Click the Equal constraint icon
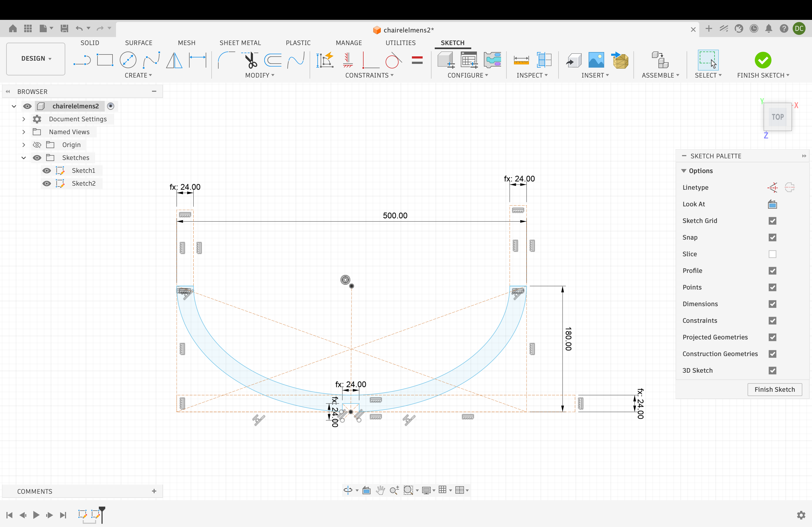Screen dimensions: 812x527 (417, 60)
